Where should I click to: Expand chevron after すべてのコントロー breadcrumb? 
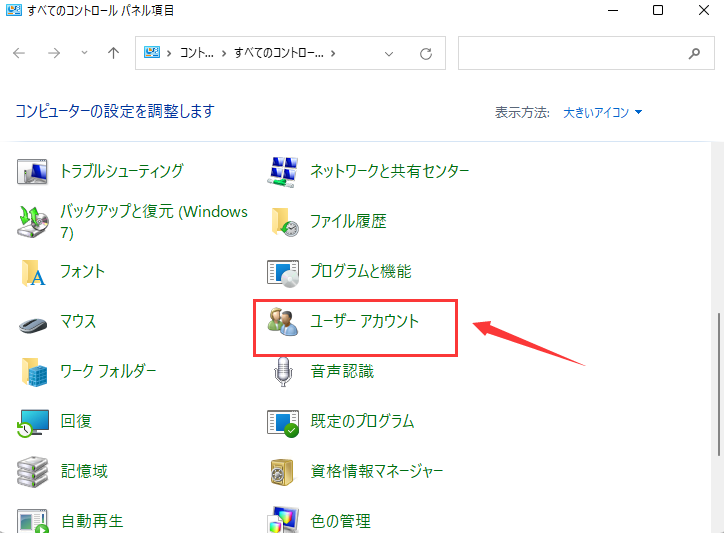[333, 53]
